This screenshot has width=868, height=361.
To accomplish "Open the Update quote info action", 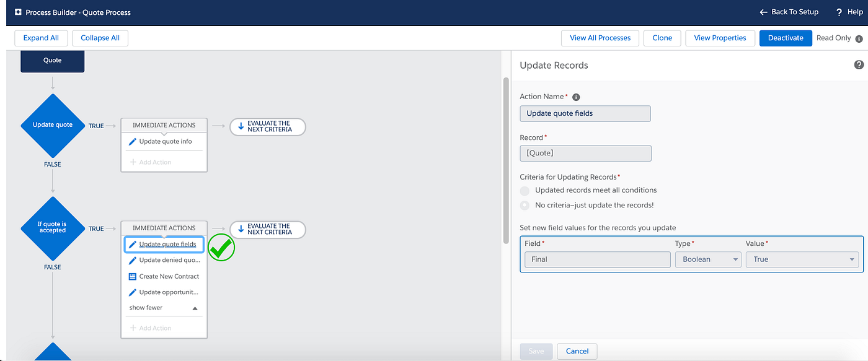I will click(x=164, y=142).
